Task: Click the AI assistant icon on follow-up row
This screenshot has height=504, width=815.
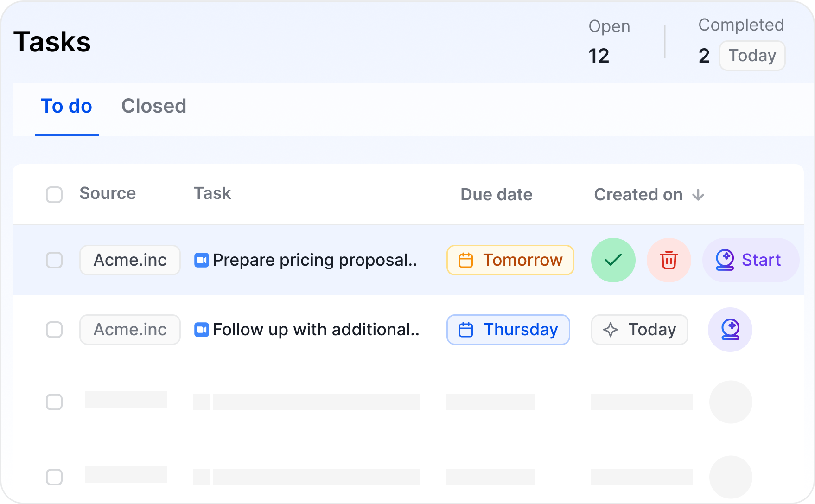Action: pyautogui.click(x=730, y=330)
